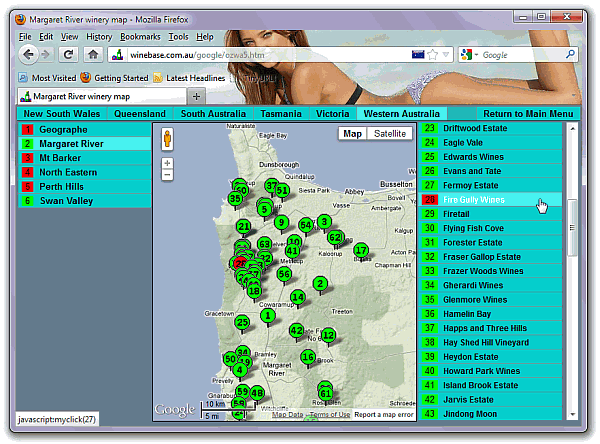Select the Queensland tab
The width and height of the screenshot is (600, 444).
point(140,114)
